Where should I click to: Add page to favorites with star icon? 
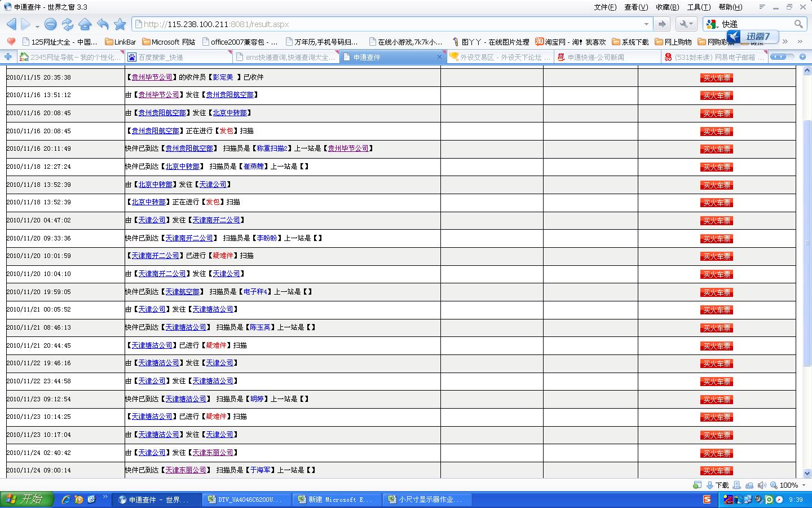[120, 24]
